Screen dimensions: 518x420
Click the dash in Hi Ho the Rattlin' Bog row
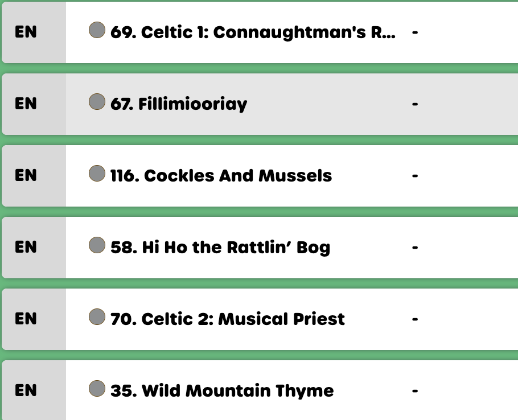click(x=415, y=248)
